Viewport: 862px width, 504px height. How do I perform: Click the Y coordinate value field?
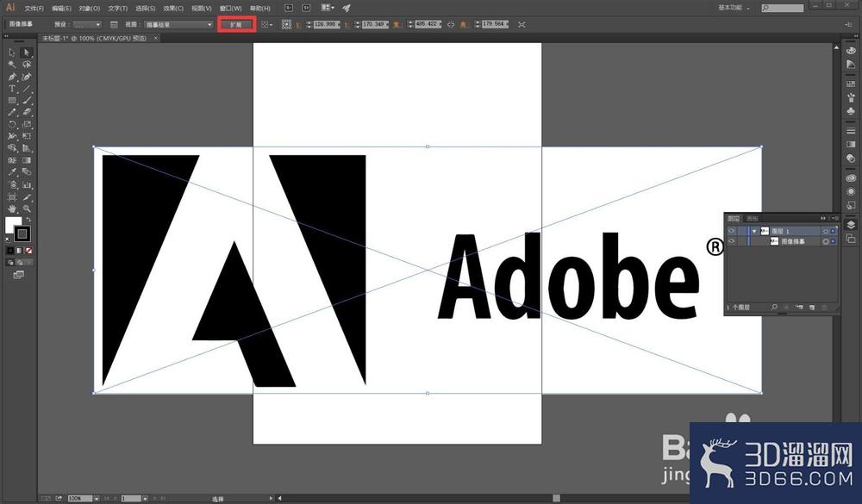(x=375, y=24)
